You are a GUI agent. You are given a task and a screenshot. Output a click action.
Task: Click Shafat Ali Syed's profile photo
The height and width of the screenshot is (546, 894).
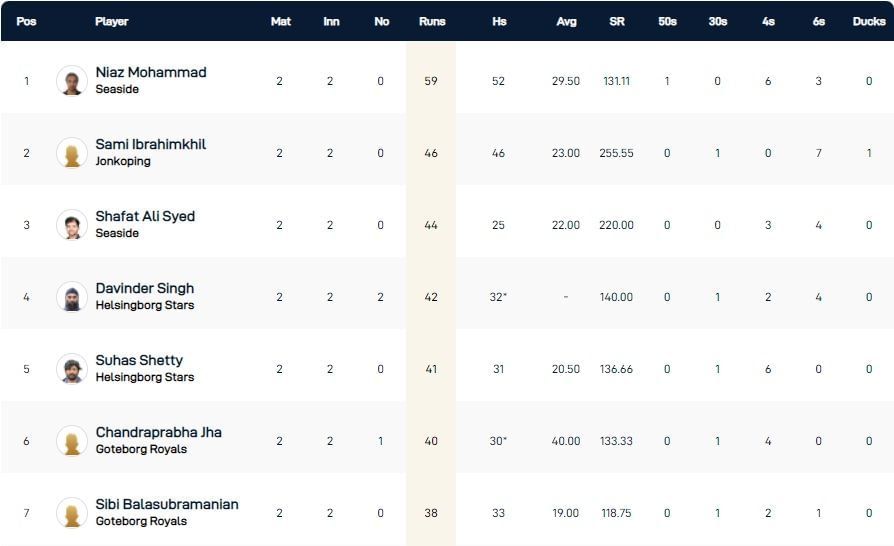click(72, 225)
